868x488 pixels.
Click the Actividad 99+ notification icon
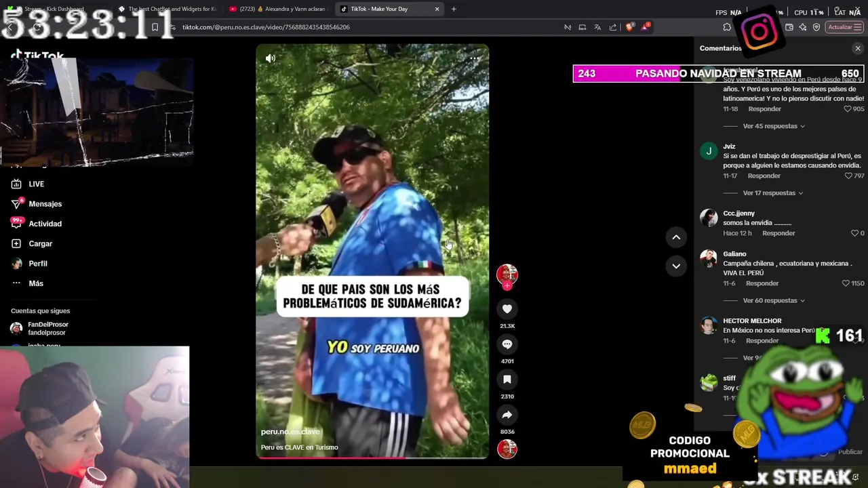click(x=16, y=223)
